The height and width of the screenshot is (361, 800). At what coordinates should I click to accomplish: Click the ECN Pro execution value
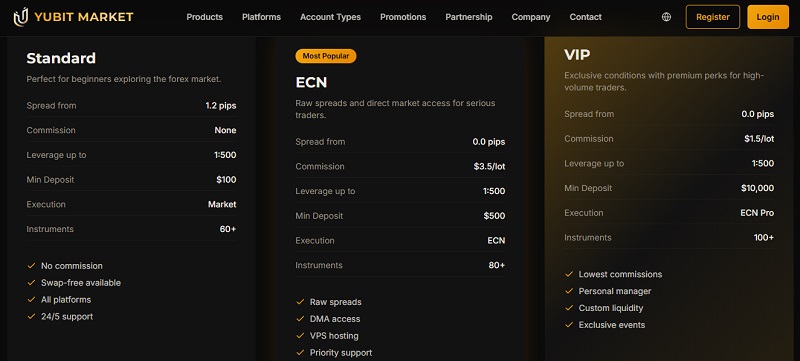757,213
